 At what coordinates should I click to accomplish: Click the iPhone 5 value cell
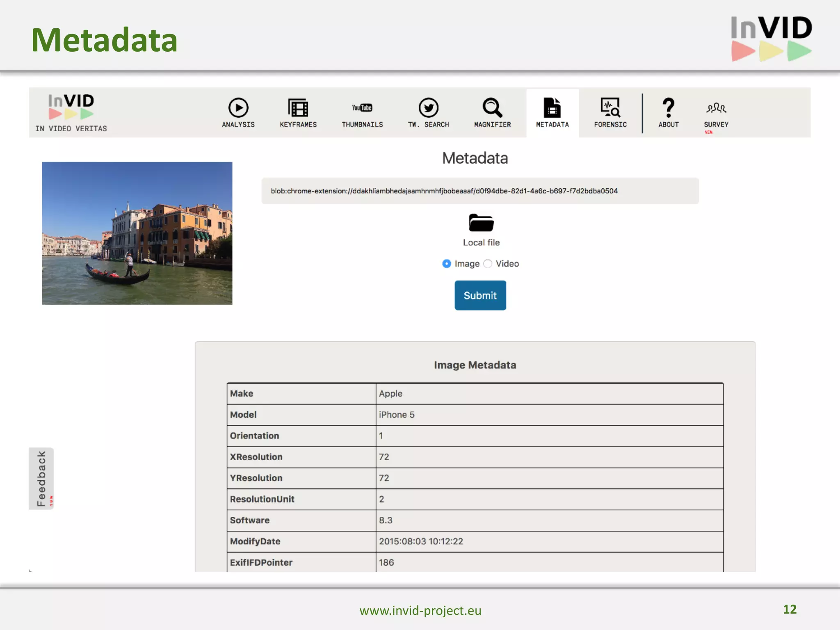pos(550,415)
